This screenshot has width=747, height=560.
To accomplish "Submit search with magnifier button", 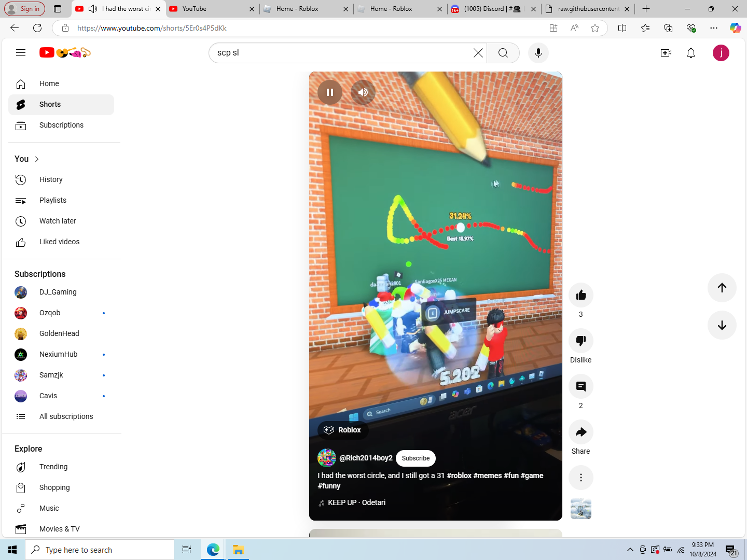I will 503,53.
